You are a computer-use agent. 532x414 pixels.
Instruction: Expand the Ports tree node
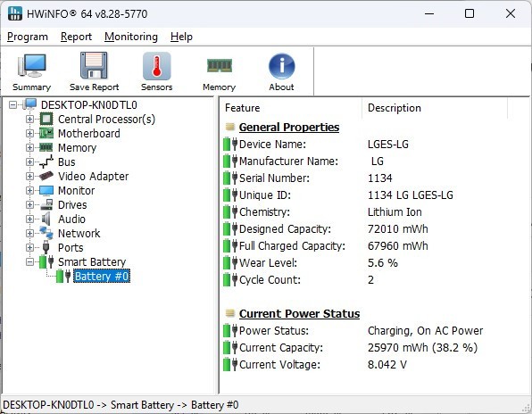[29, 247]
